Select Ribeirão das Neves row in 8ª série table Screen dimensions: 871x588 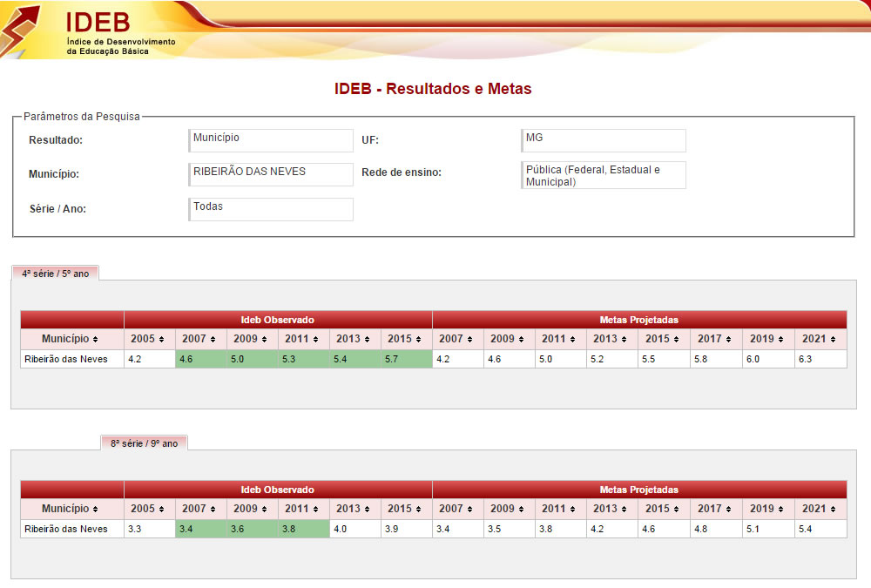tap(66, 529)
